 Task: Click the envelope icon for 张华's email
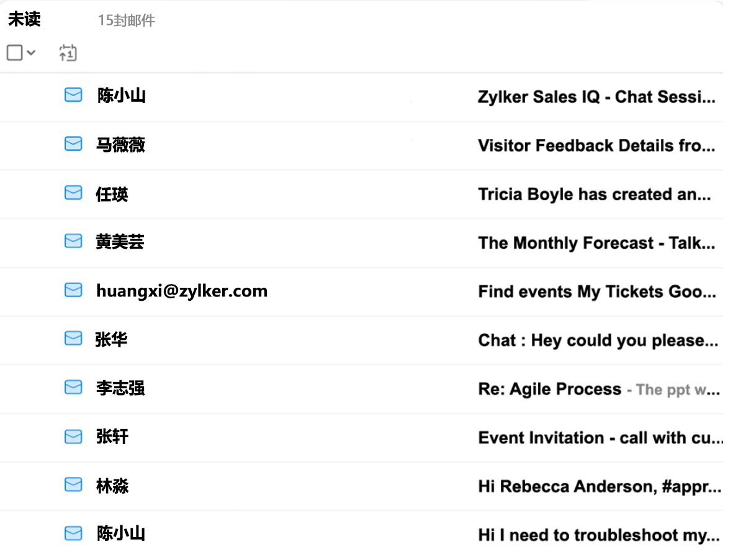click(73, 339)
